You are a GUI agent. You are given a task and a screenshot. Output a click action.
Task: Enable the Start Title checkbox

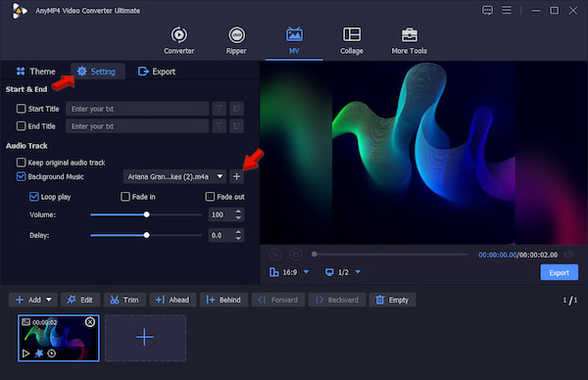21,109
